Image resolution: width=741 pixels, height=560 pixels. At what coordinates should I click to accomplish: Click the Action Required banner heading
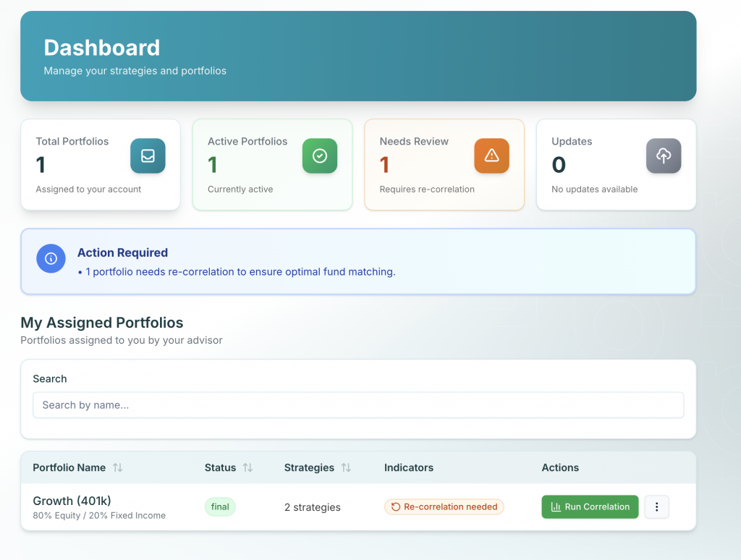coord(122,253)
